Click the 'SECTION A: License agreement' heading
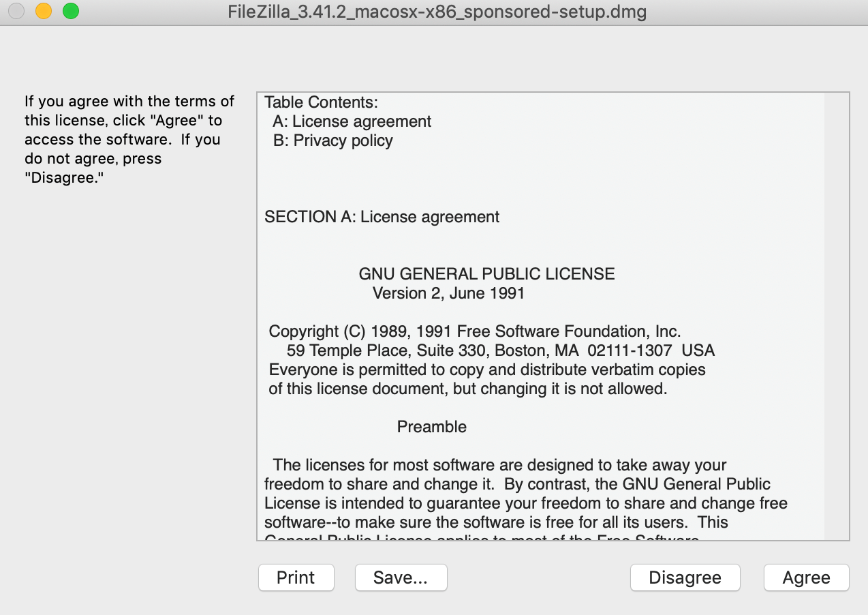The image size is (868, 615). 382,217
